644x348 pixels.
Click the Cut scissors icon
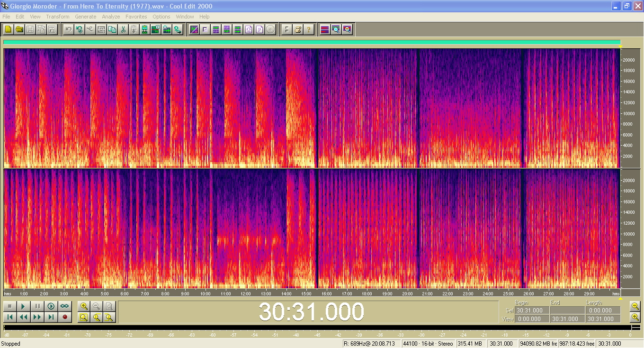[123, 29]
